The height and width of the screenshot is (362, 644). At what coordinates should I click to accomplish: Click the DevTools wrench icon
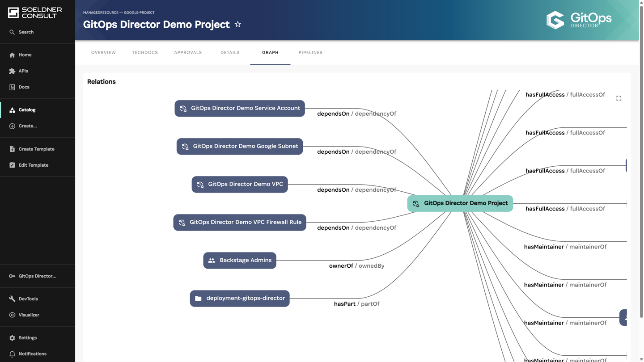tap(12, 299)
